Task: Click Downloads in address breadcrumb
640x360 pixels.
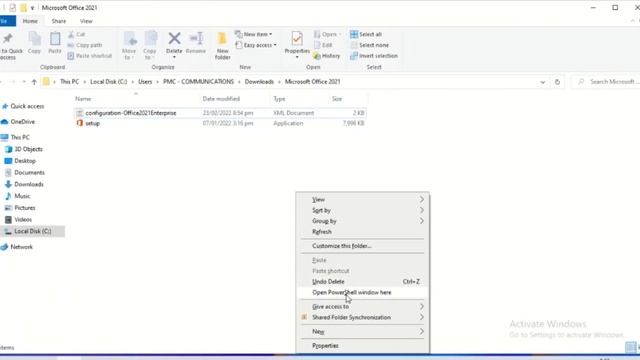Action: point(259,82)
